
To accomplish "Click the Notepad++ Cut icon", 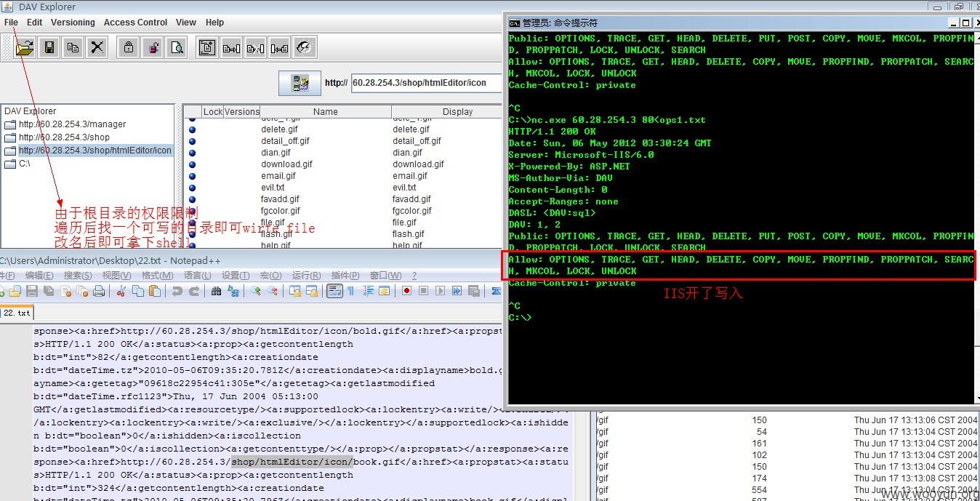I will click(121, 291).
